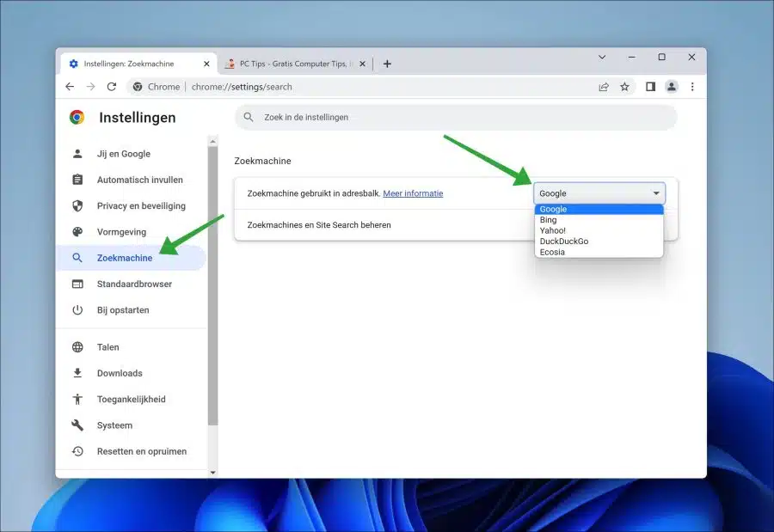Click the magnifier icon in settings search
Screen dimensions: 774x532
tap(249, 117)
